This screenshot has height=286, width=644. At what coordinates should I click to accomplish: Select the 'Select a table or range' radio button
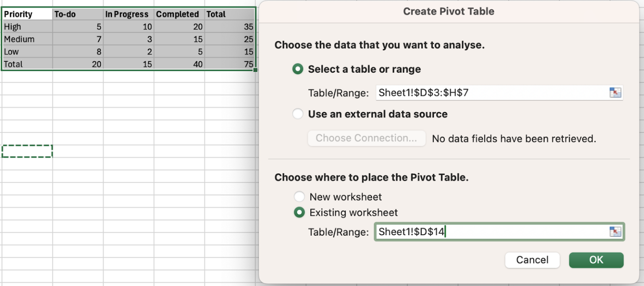298,69
